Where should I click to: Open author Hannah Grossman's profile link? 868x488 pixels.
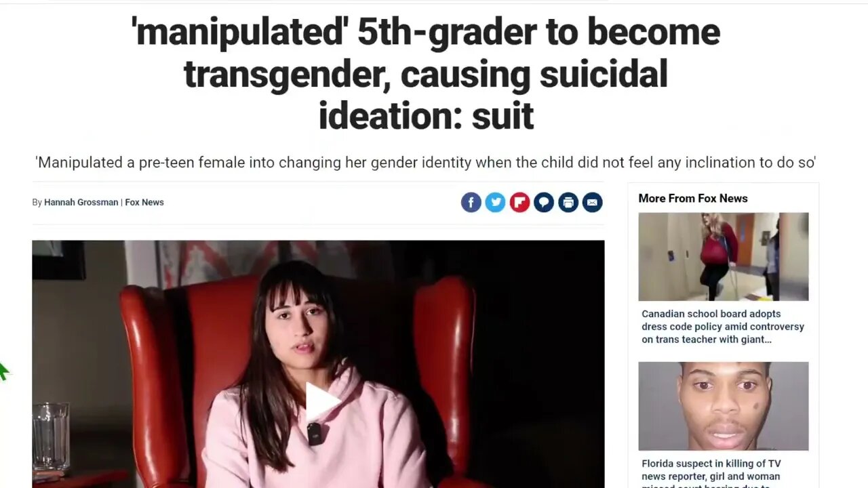coord(81,202)
